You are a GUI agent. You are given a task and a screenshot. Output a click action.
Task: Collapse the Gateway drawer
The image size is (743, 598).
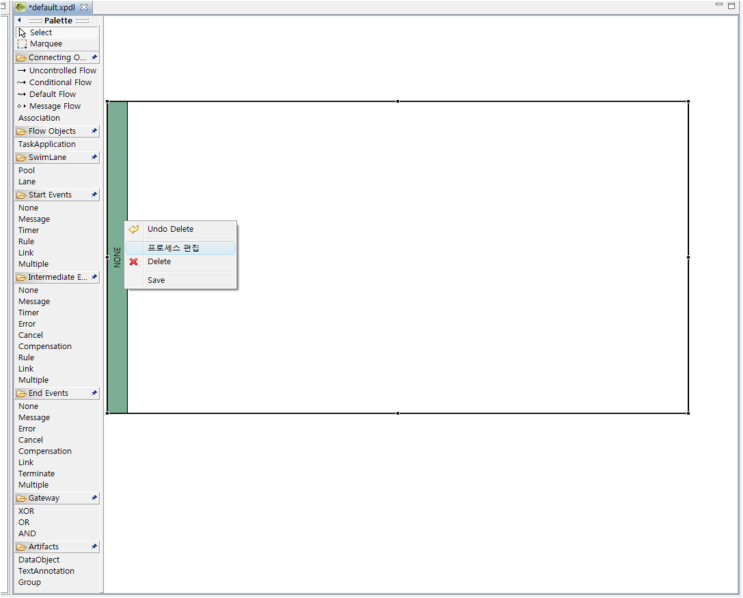pyautogui.click(x=51, y=498)
